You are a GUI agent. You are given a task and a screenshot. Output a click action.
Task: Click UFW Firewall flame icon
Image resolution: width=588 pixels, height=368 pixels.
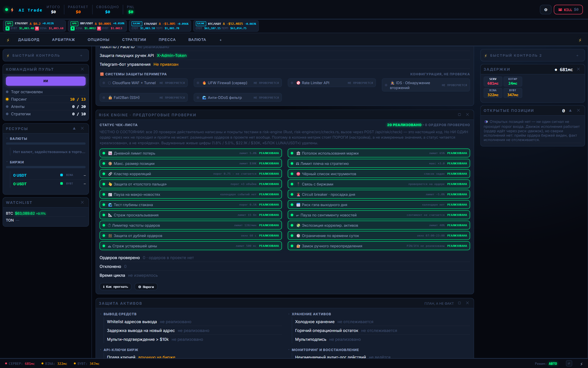click(x=204, y=83)
